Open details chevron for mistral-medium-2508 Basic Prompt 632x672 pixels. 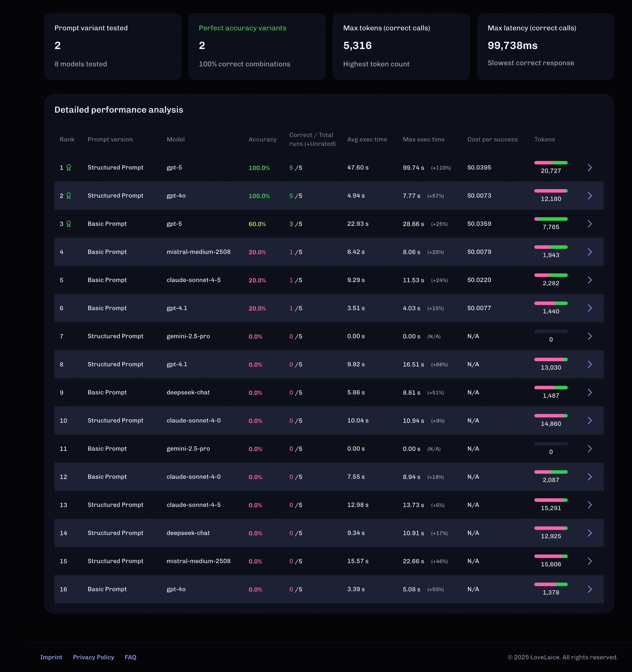[x=589, y=252]
